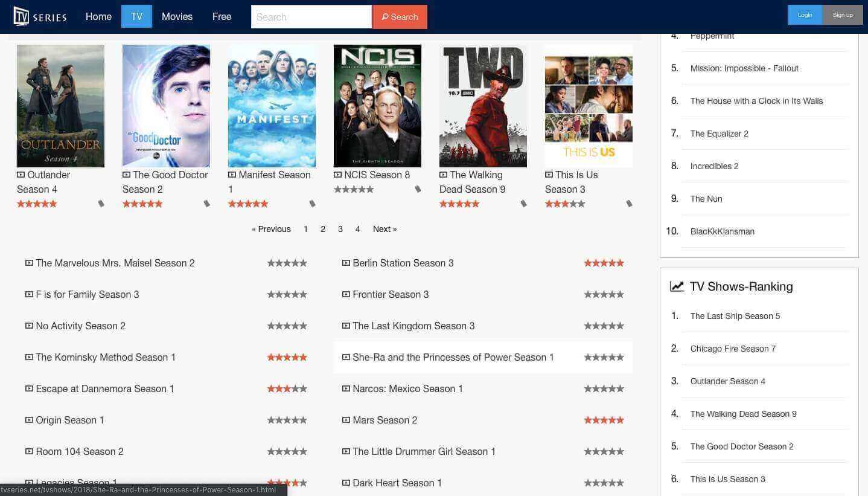Click play icon beside Origin Season 1
The image size is (868, 496).
tap(29, 420)
